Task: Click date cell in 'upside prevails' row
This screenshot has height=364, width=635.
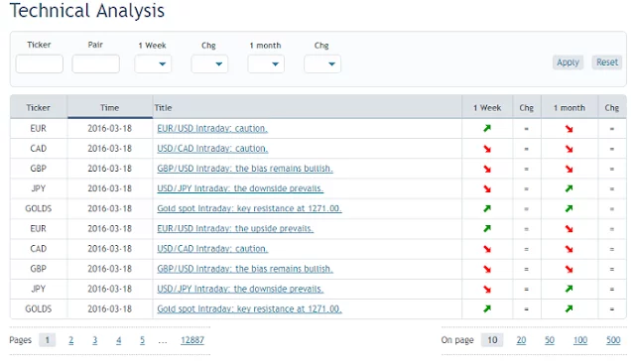Action: pos(110,229)
